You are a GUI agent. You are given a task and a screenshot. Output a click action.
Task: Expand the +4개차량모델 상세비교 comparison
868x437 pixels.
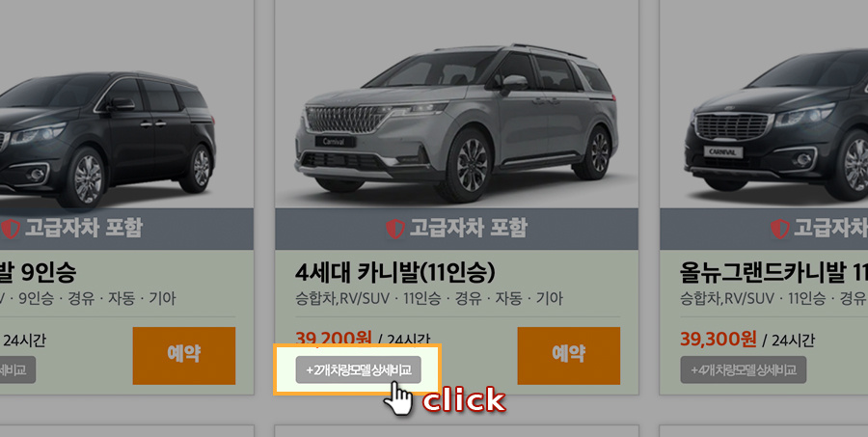pos(743,370)
